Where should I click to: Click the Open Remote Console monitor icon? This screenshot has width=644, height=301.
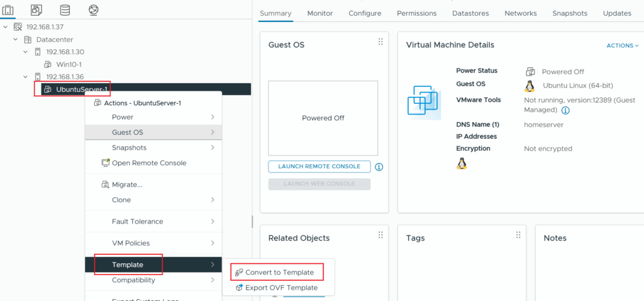pyautogui.click(x=106, y=163)
